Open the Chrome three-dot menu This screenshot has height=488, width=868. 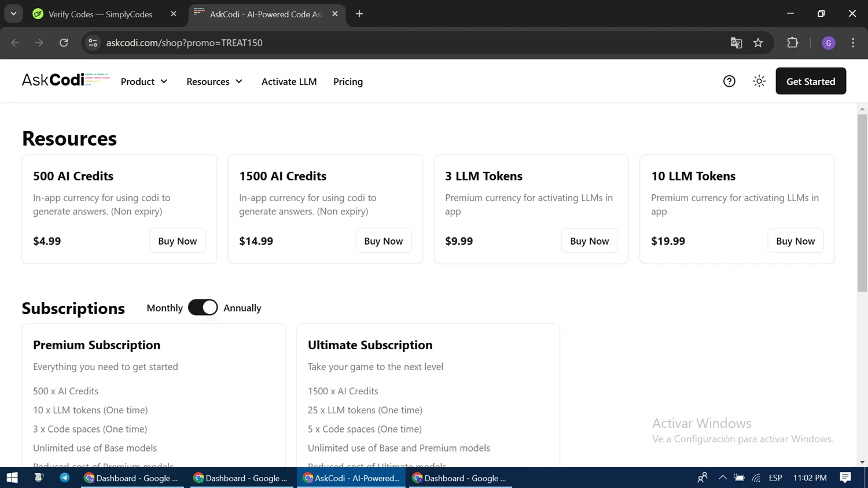tap(853, 43)
